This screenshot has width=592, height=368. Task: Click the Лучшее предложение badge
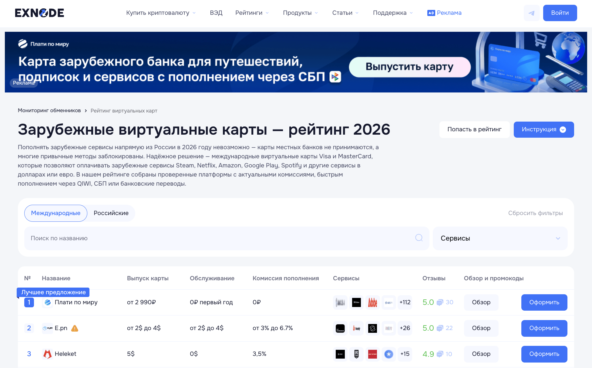coord(53,293)
